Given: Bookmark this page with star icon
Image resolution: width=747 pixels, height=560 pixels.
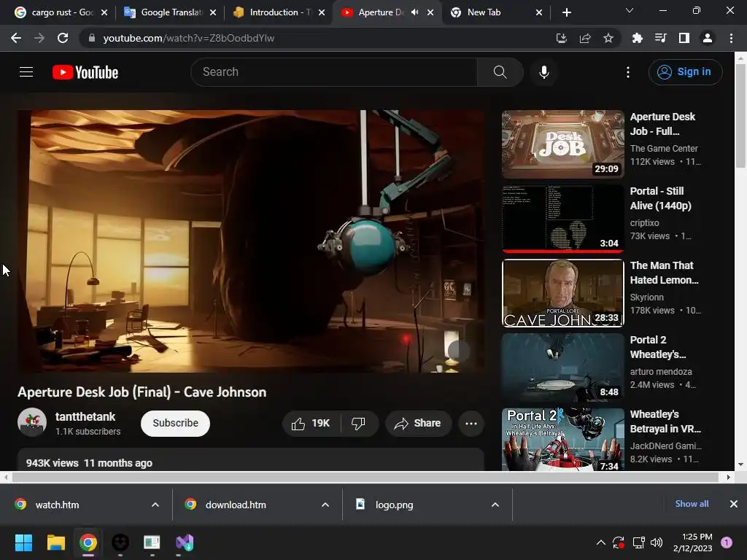Looking at the screenshot, I should click(x=608, y=38).
